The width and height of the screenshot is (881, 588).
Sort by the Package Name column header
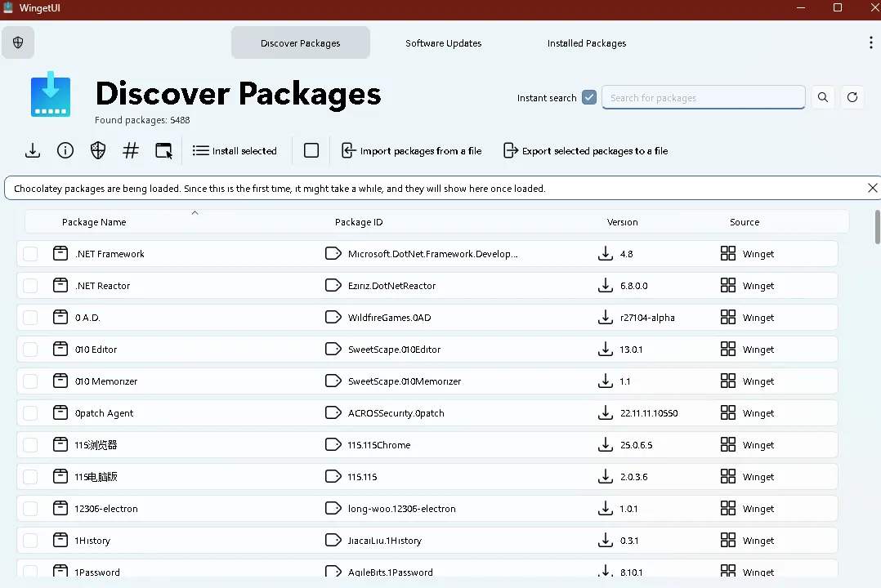(94, 222)
